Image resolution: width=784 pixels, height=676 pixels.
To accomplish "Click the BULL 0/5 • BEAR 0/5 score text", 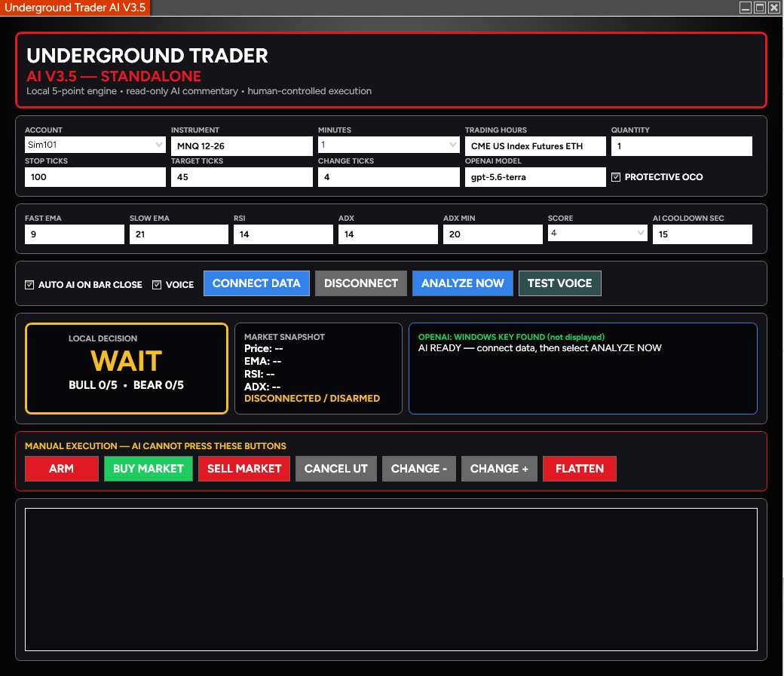I will (126, 385).
